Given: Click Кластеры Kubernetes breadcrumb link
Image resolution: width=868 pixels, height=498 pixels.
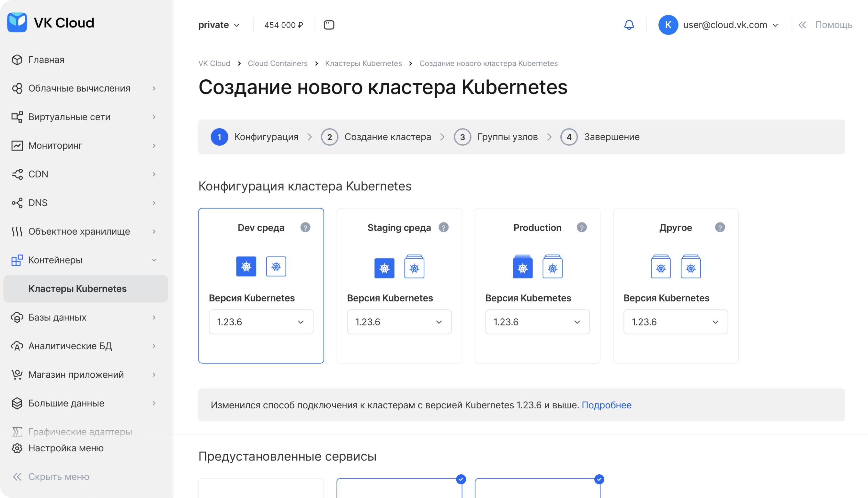Looking at the screenshot, I should (363, 63).
